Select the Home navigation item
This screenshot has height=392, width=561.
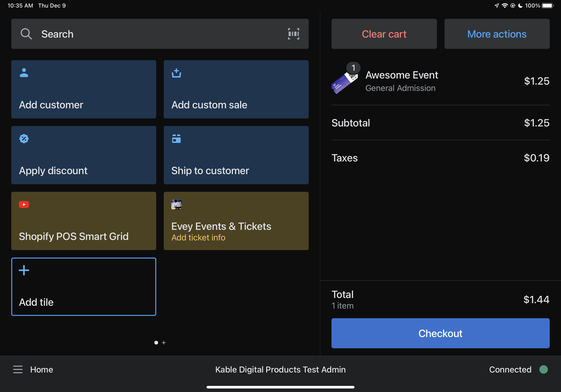pos(42,369)
